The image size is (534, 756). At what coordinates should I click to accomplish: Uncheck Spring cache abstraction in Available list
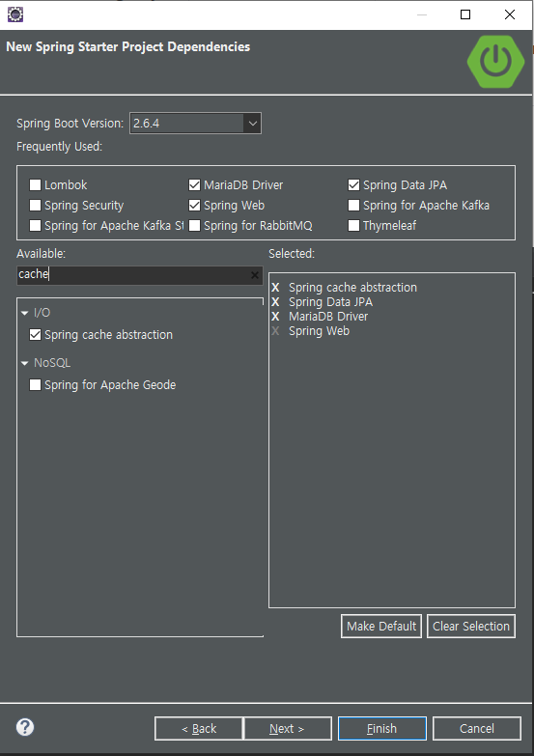[x=35, y=335]
